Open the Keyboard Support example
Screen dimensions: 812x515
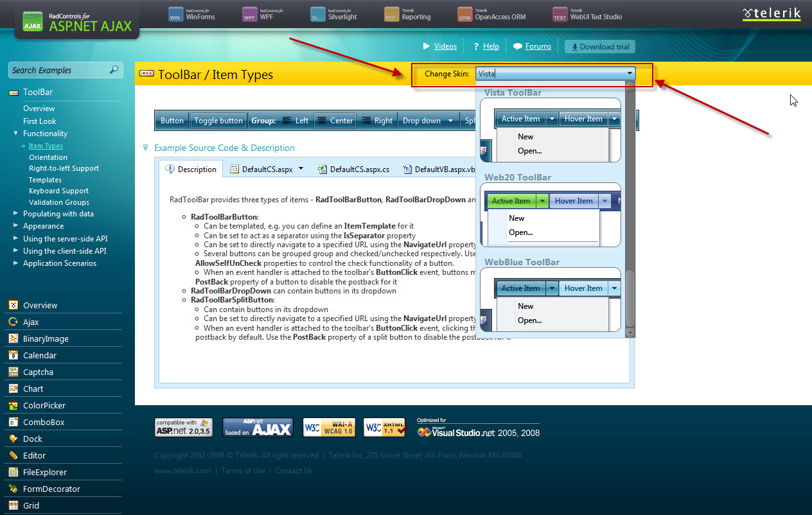58,191
